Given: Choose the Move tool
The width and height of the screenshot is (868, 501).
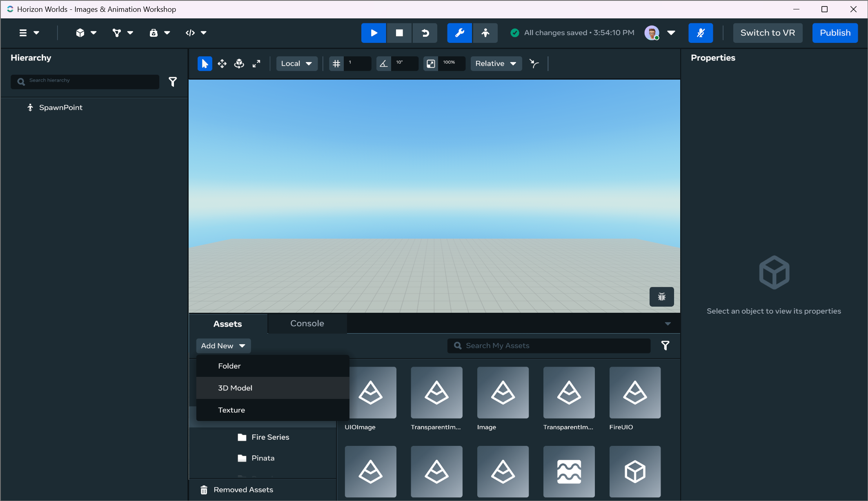Looking at the screenshot, I should (x=222, y=64).
